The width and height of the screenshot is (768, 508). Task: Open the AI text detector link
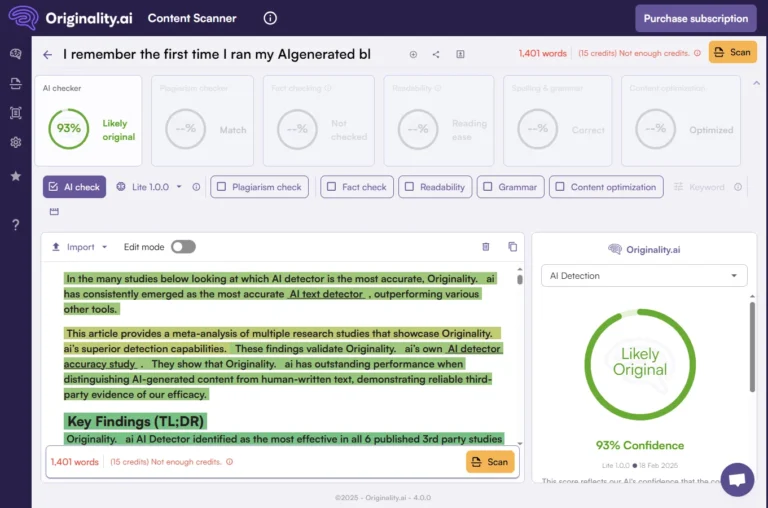point(326,294)
